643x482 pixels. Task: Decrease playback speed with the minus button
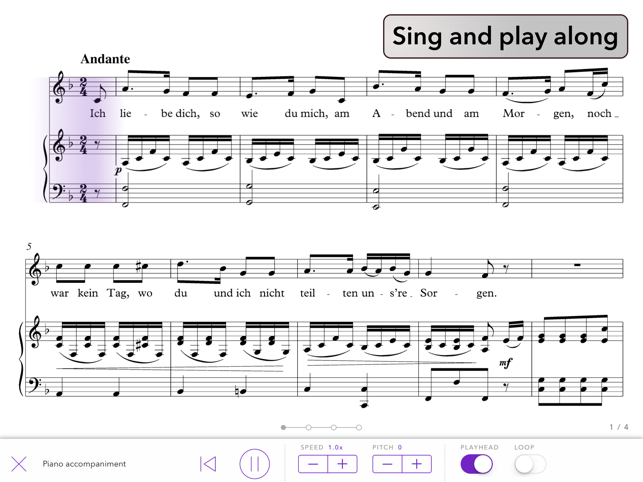313,464
